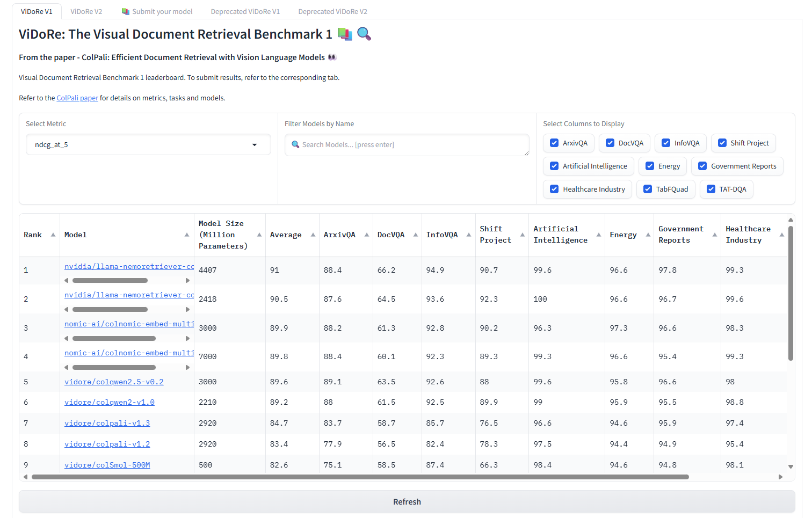This screenshot has width=812, height=518.
Task: Click scrollbar thumb in rank 1 model cell
Action: (110, 280)
